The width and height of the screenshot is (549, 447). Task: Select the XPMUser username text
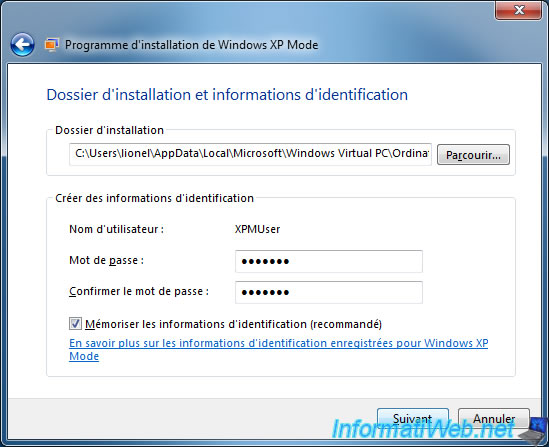pos(257,229)
